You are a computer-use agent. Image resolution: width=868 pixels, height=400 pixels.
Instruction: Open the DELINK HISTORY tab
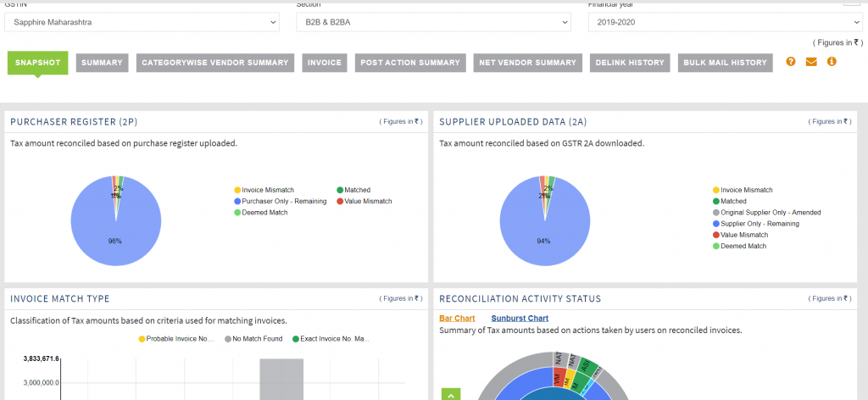pyautogui.click(x=630, y=63)
